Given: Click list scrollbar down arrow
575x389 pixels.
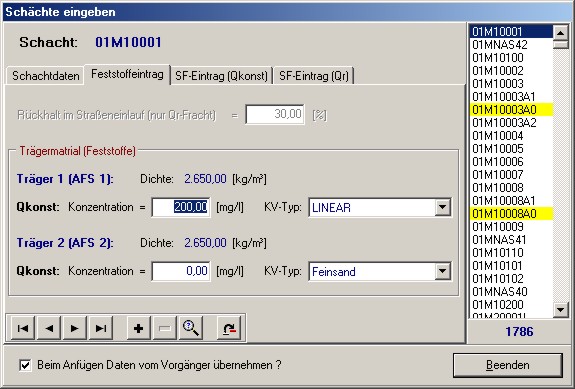Looking at the screenshot, I should click(x=560, y=310).
